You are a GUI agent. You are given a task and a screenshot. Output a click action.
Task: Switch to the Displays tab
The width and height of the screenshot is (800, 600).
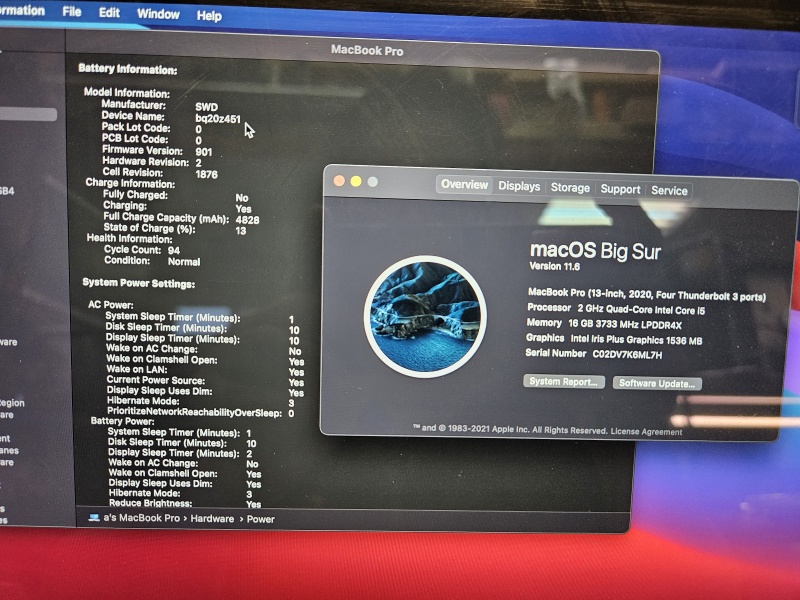[519, 186]
